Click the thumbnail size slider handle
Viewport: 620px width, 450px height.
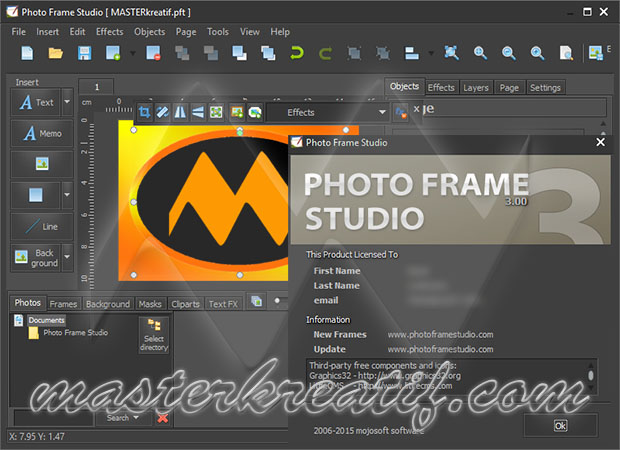click(277, 301)
